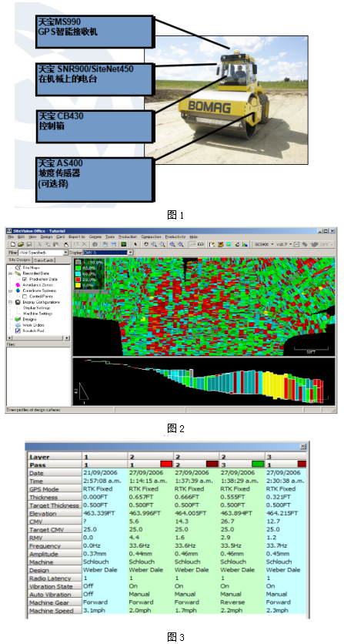Click the green swatch beside Pass 3
The width and height of the screenshot is (344, 644).
tap(257, 464)
